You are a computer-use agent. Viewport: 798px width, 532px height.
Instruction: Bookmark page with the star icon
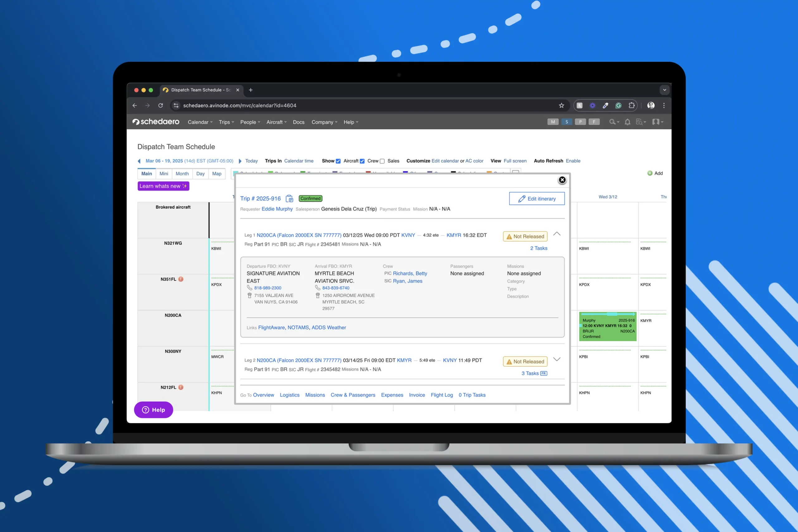(561, 106)
